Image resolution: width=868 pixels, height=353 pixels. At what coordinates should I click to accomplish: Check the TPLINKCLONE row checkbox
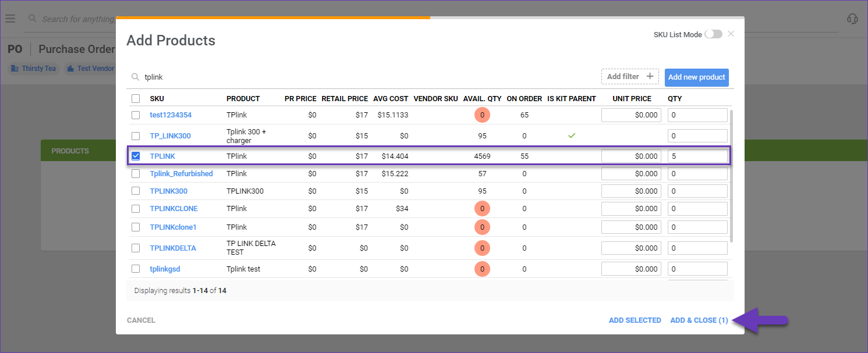pyautogui.click(x=136, y=208)
